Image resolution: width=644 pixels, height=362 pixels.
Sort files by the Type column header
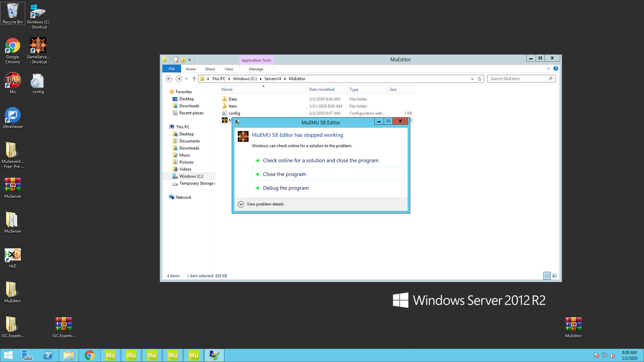(367, 89)
